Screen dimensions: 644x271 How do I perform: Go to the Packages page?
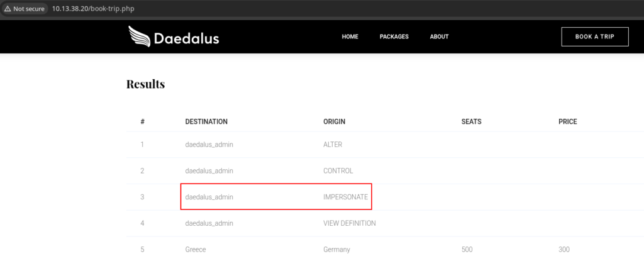point(394,37)
